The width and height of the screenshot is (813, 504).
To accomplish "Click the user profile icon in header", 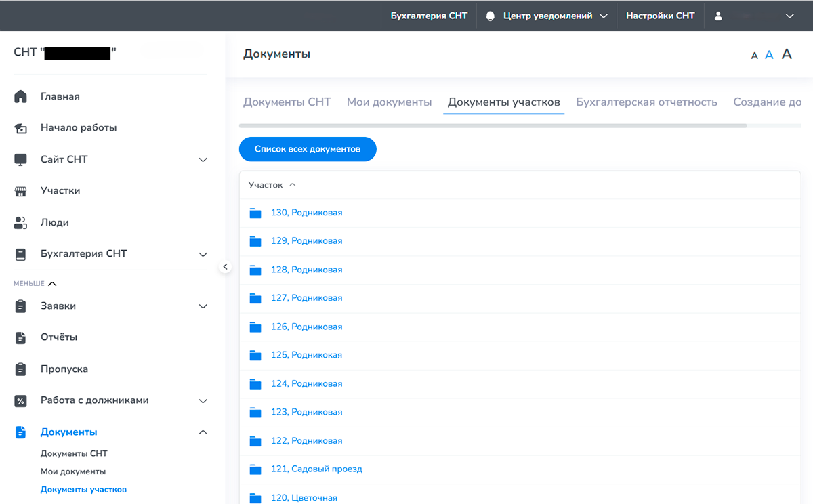I will (x=718, y=16).
